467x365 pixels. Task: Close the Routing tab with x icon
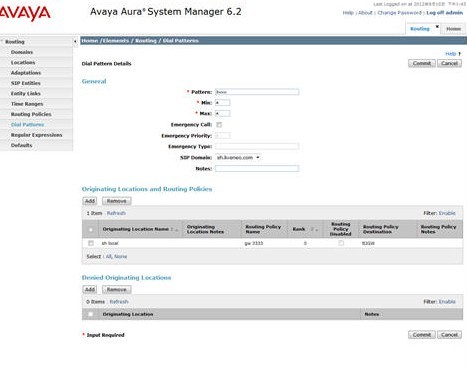pos(437,26)
